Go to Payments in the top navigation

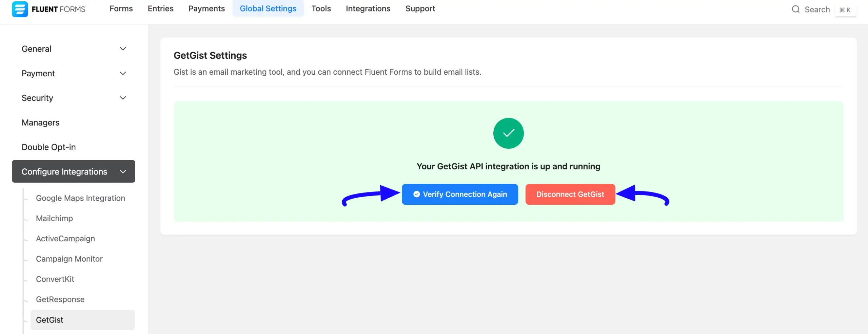click(x=206, y=8)
